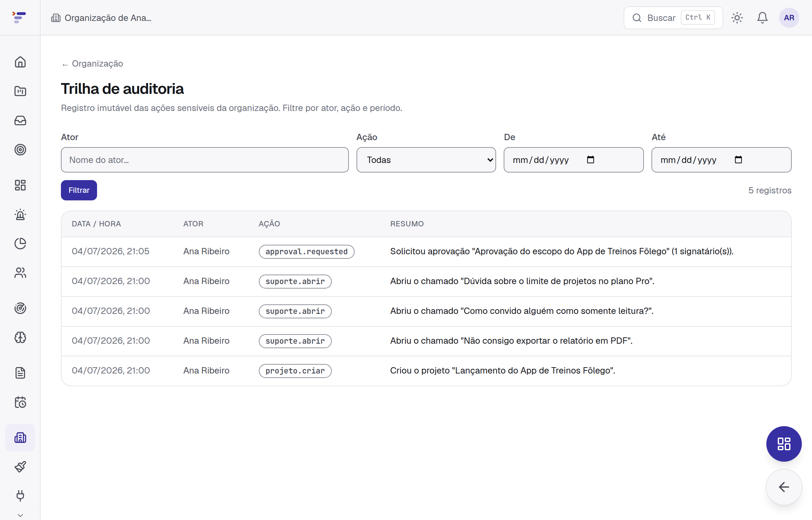Click Criou o projeto "Lançamento do App" summary
This screenshot has height=520, width=812.
click(x=503, y=370)
